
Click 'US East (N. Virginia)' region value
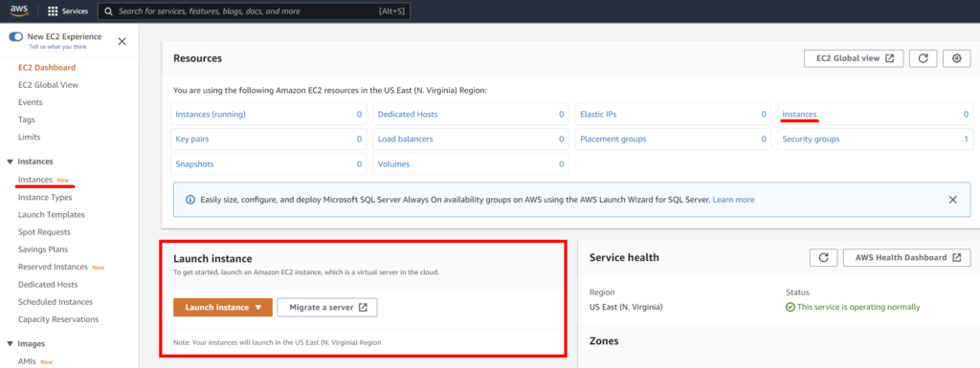click(626, 307)
